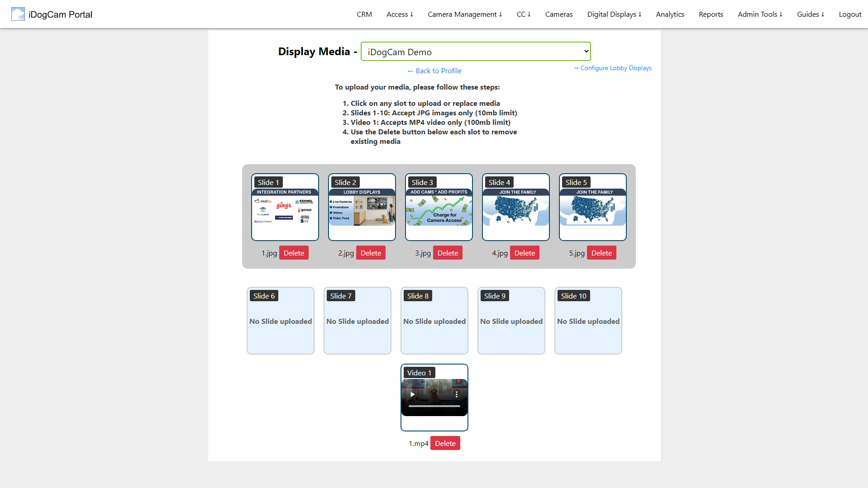The width and height of the screenshot is (868, 488).
Task: Upload media to empty Slide 6 slot
Action: tap(281, 321)
